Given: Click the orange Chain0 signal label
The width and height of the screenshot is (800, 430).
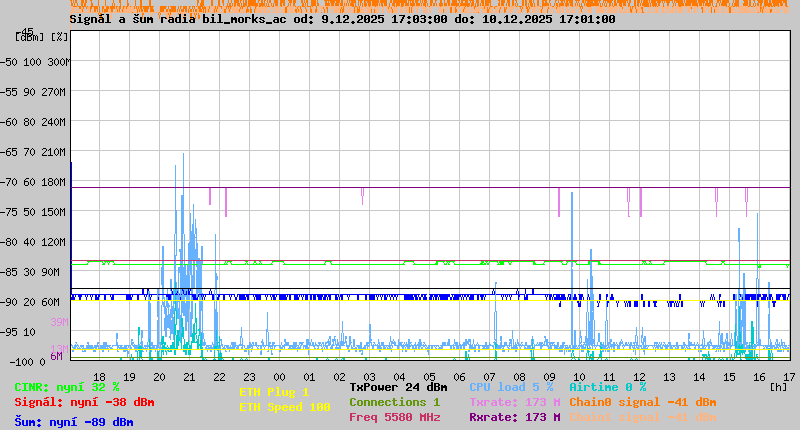Looking at the screenshot, I should click(x=642, y=402).
